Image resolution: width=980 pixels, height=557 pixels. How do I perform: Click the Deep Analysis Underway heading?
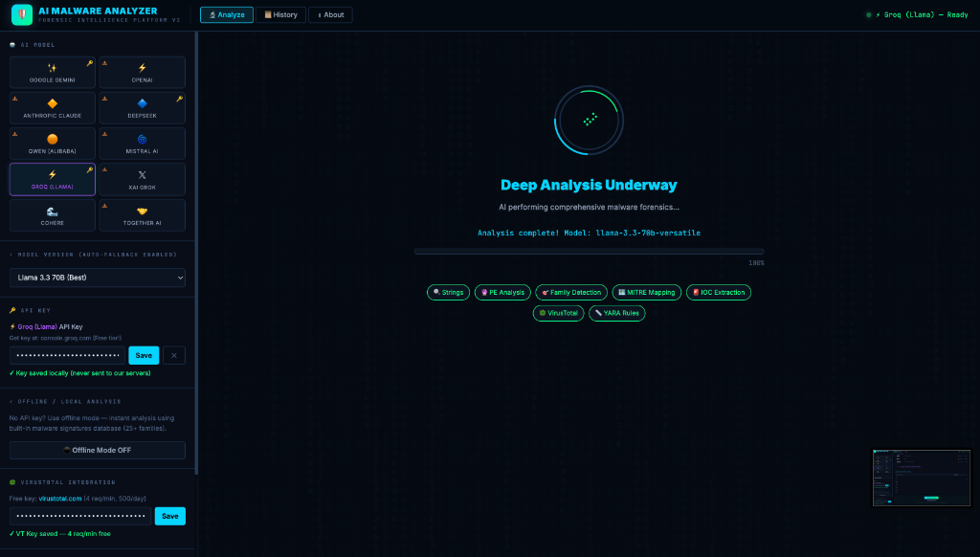tap(589, 185)
